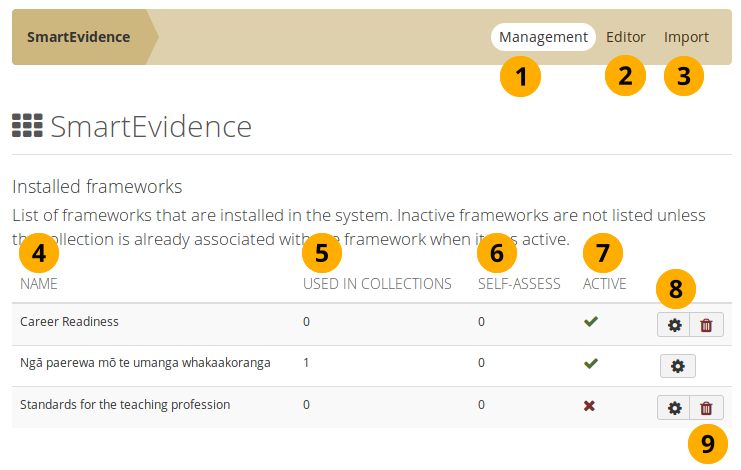Click green active checkmark for Career Readiness
Image resolution: width=741 pixels, height=470 pixels.
[x=592, y=322]
